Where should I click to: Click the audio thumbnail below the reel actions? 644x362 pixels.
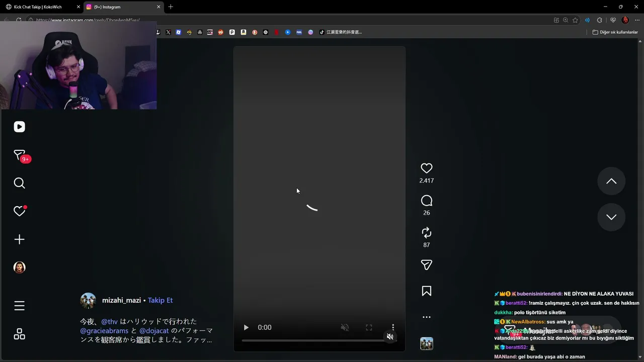coord(426,344)
